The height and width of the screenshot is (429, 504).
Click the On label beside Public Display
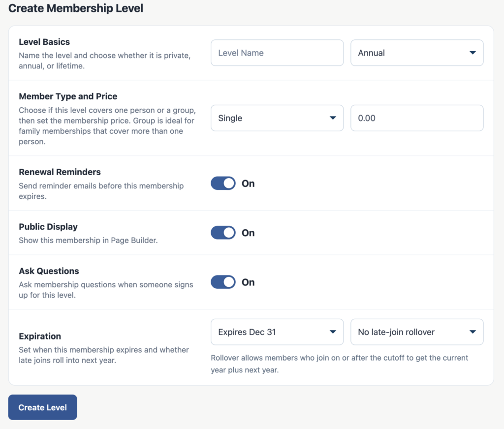pyautogui.click(x=248, y=233)
